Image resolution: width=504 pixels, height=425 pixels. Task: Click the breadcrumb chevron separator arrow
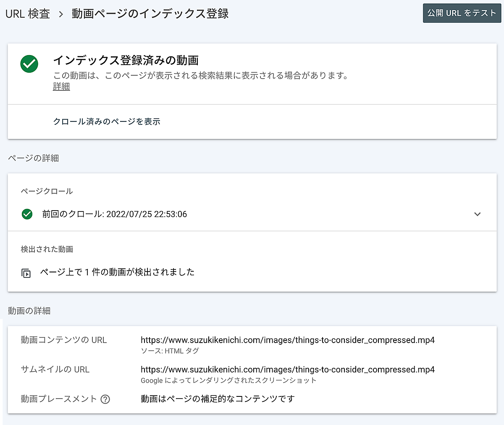tap(61, 14)
